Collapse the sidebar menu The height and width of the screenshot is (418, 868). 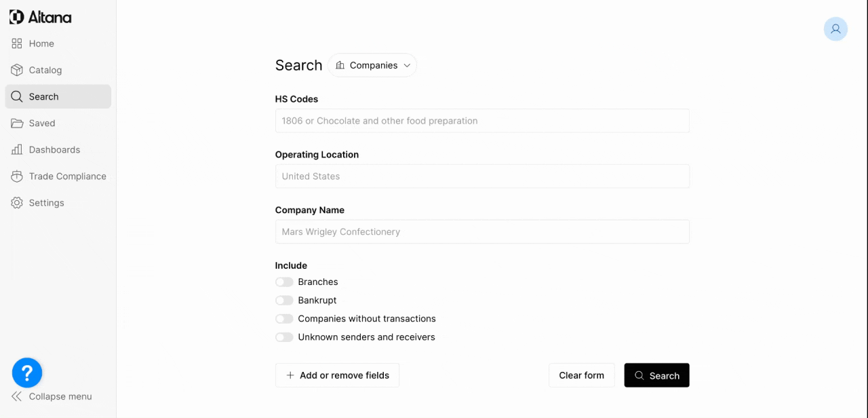[52, 396]
